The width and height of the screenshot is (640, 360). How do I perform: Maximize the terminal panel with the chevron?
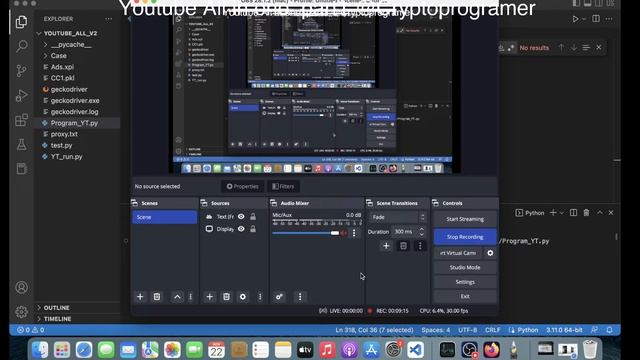(x=600, y=213)
